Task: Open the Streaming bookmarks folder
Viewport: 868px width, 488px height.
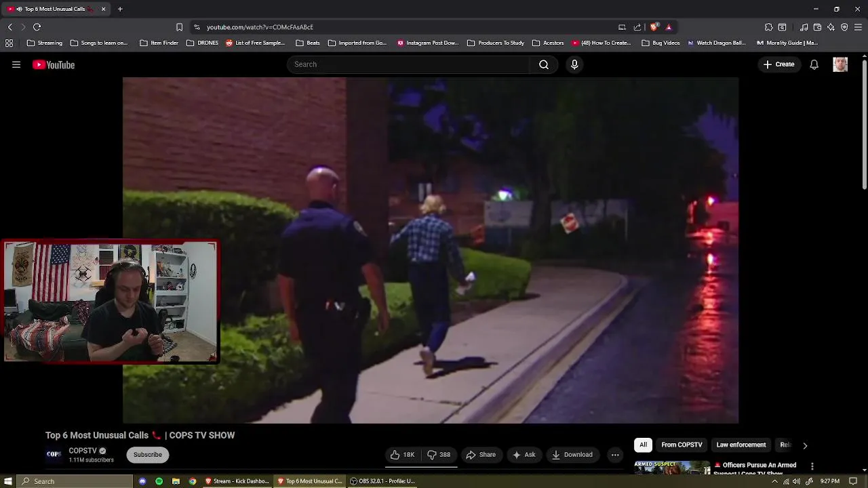Action: 44,43
